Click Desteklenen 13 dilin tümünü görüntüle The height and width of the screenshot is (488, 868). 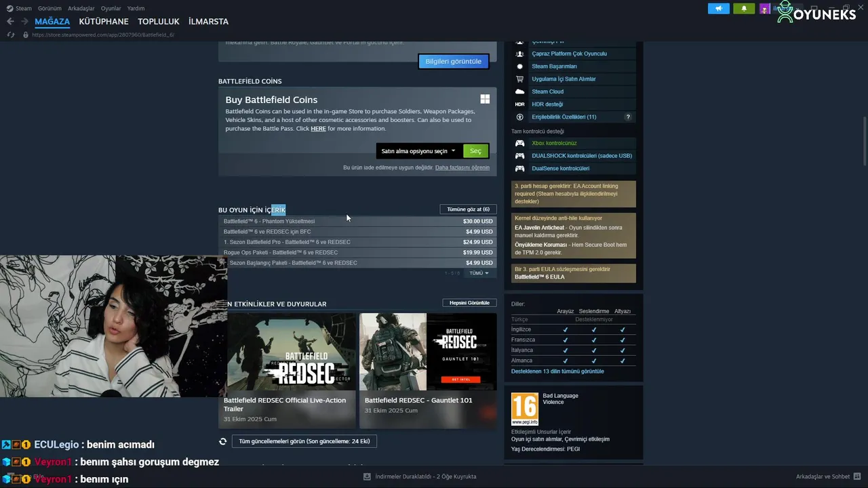(557, 371)
